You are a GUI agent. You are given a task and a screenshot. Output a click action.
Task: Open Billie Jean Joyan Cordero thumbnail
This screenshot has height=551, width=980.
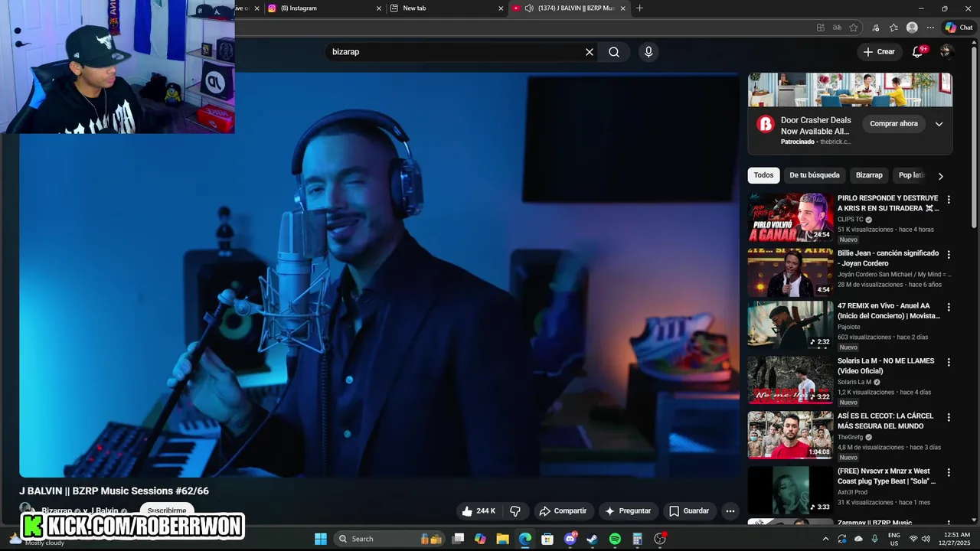click(x=790, y=272)
